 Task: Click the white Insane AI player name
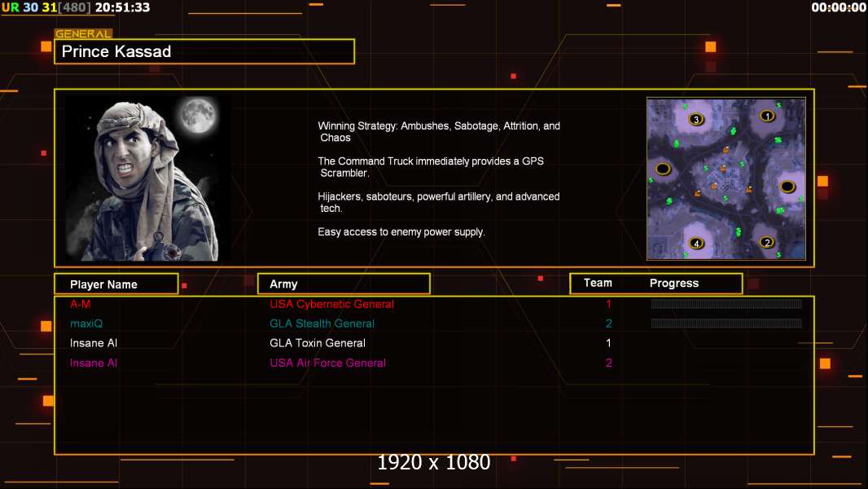(94, 343)
